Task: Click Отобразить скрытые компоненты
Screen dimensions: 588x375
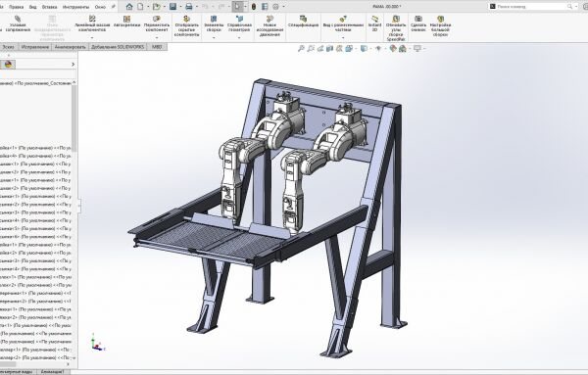Action: [x=186, y=25]
